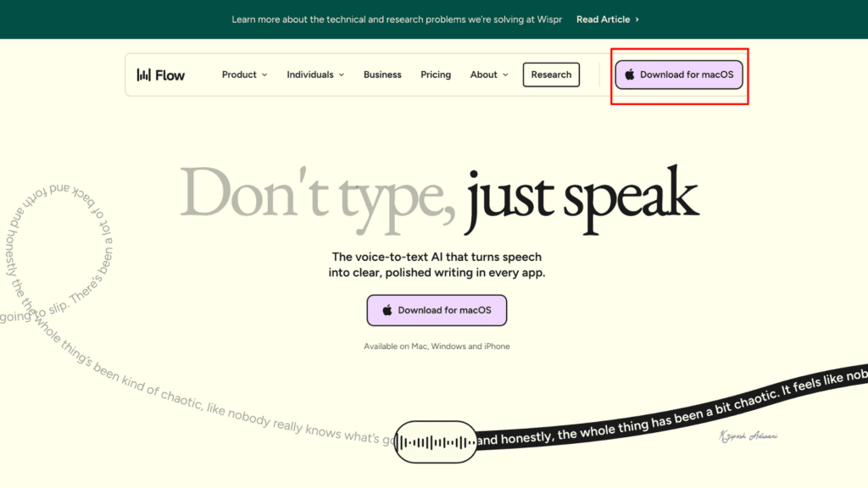
Task: Click the Flow logo in navbar
Action: (160, 75)
